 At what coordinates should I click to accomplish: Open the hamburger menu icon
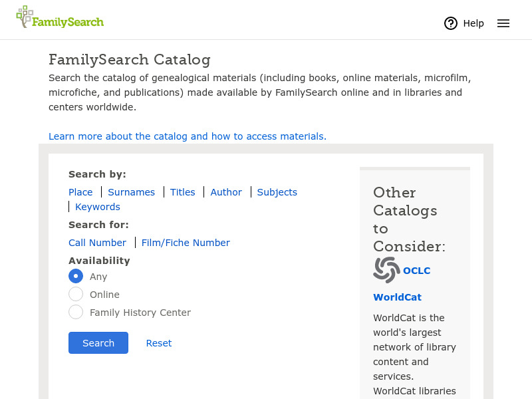(x=503, y=23)
